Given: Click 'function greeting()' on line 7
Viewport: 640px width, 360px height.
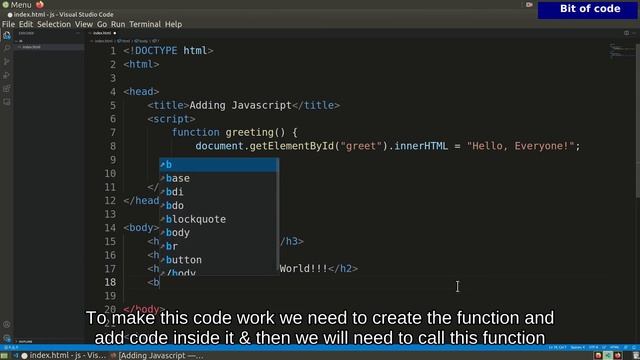Looking at the screenshot, I should pyautogui.click(x=228, y=132).
